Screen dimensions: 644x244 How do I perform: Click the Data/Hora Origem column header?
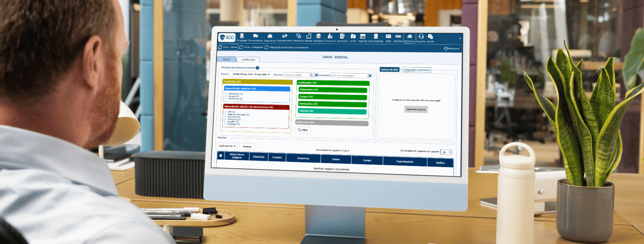pos(237,156)
